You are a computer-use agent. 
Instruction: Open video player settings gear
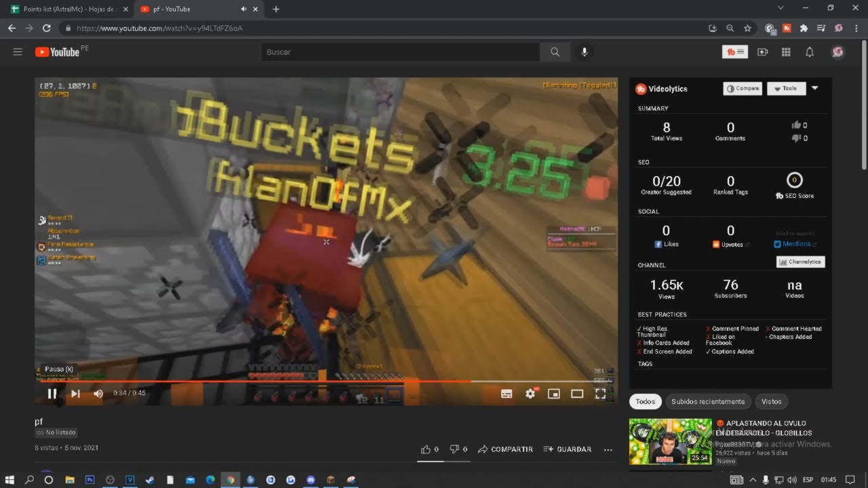pos(530,393)
